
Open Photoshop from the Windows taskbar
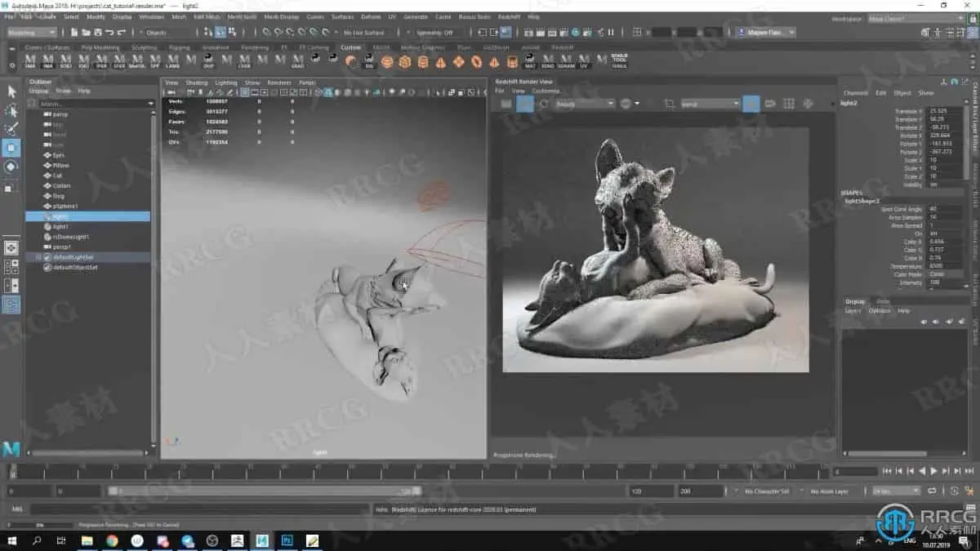click(287, 540)
